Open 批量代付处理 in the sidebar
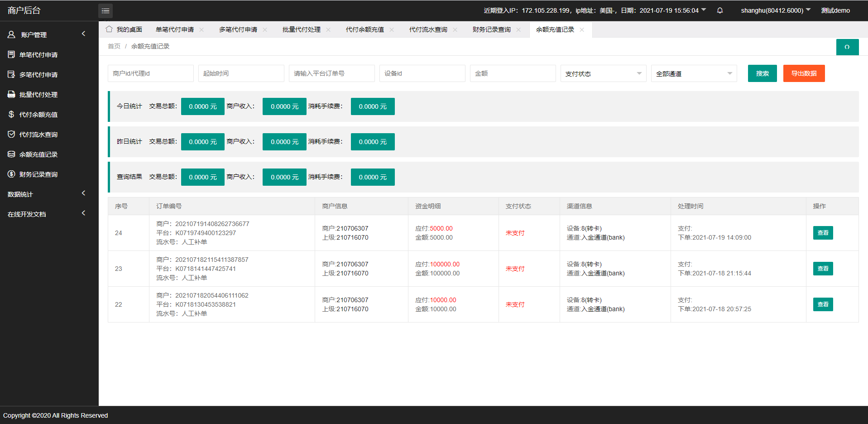The height and width of the screenshot is (424, 868). (38, 95)
